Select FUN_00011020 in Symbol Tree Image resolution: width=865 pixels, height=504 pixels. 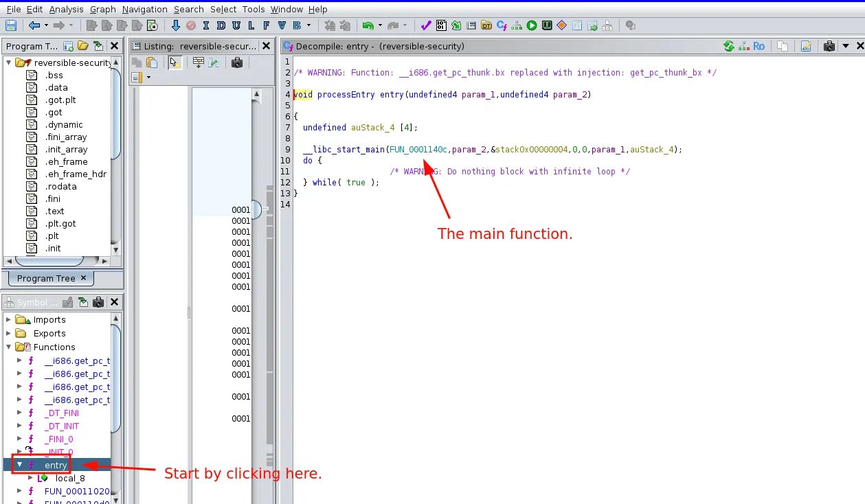pos(77,491)
